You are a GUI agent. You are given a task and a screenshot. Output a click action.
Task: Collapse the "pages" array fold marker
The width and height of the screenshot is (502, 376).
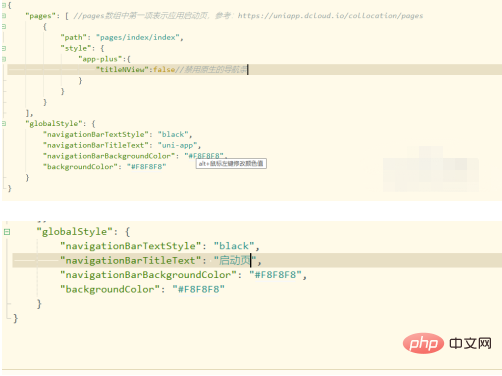tap(4, 16)
